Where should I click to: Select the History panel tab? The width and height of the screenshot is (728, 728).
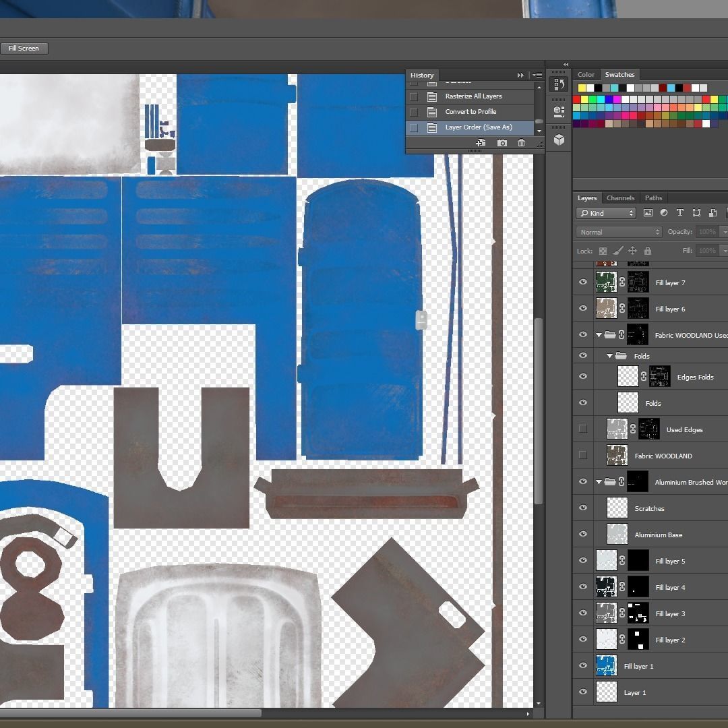click(x=422, y=75)
